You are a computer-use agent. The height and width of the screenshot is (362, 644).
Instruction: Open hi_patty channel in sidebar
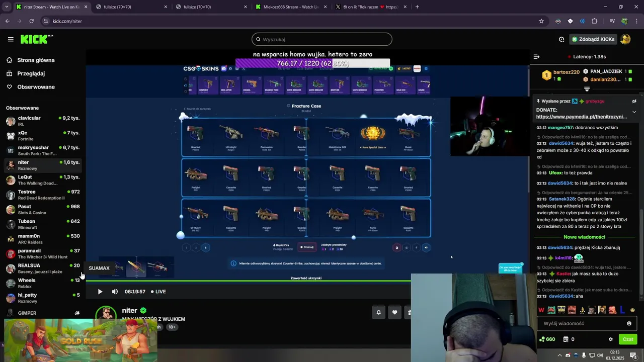[43, 298]
